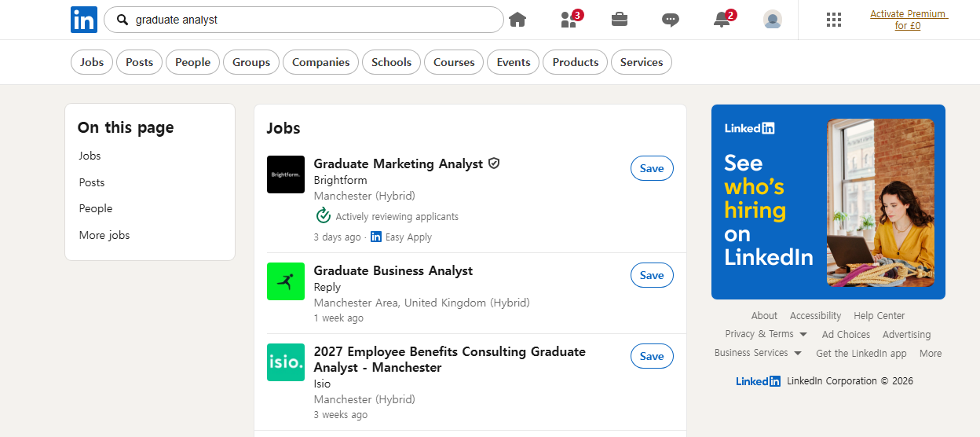Screen dimensions: 980x437
Task: Click Activate Premium for £0 link
Action: (908, 20)
